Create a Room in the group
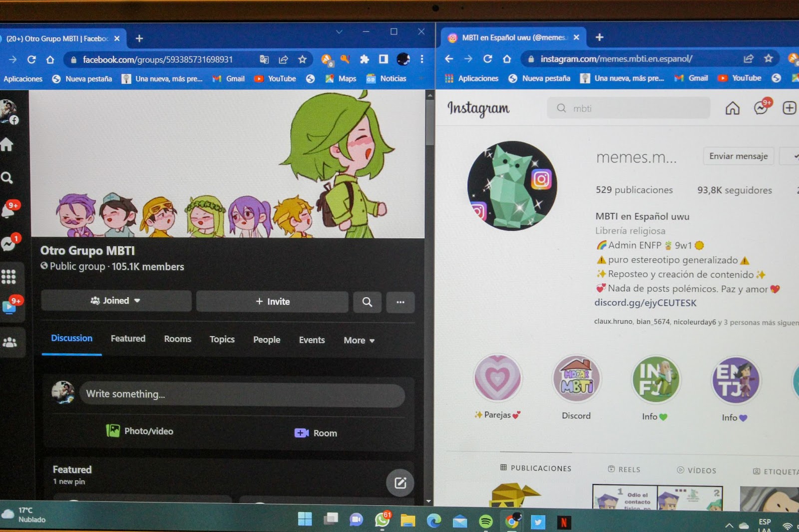 [x=316, y=433]
